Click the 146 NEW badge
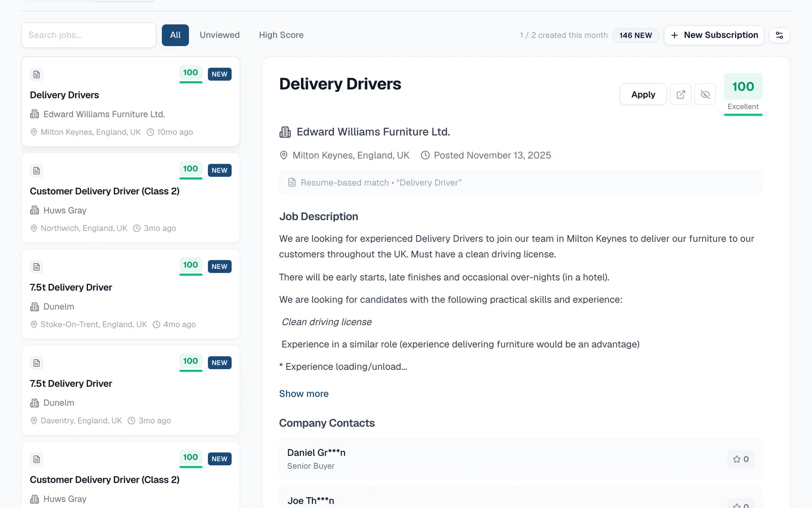Screen dimensions: 812x508 pos(636,35)
